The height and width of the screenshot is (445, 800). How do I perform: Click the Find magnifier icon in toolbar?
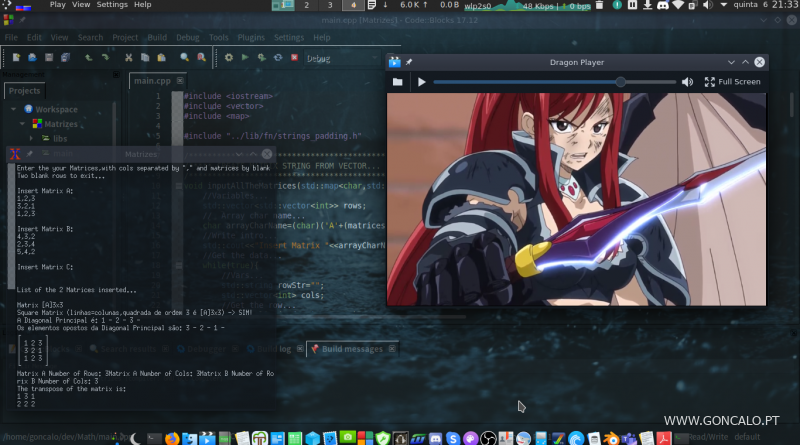pos(184,58)
